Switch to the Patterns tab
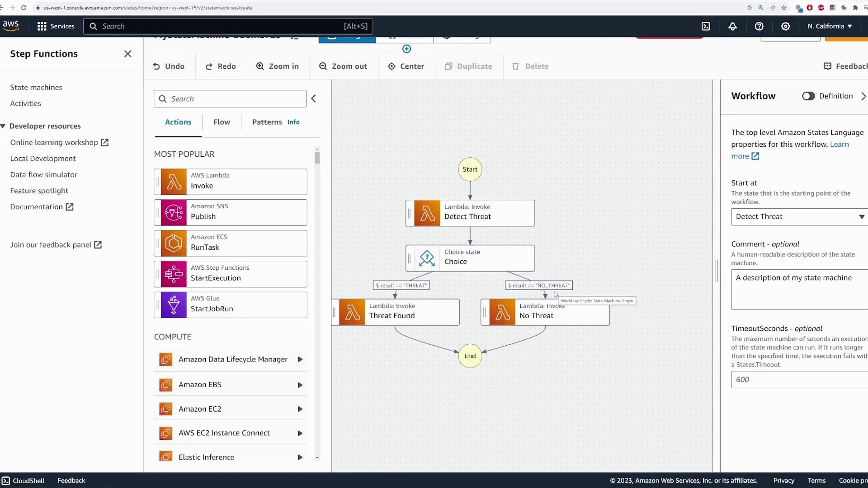This screenshot has width=868, height=488. [267, 122]
